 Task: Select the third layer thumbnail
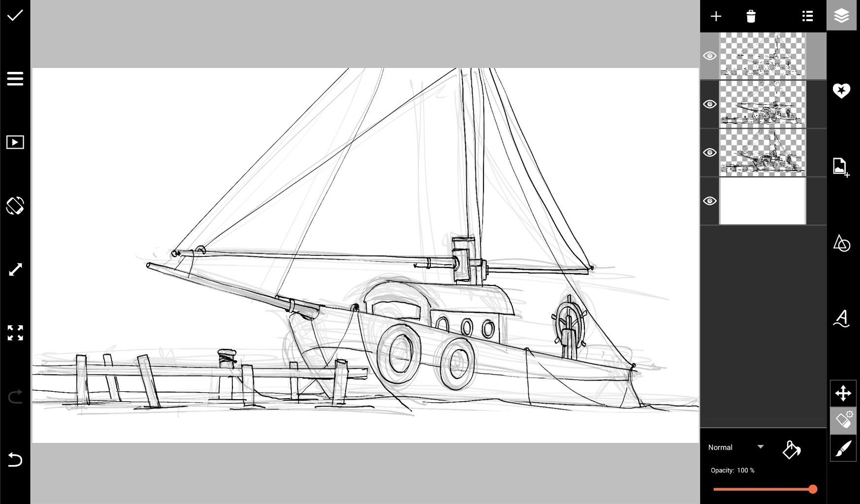[x=762, y=153]
